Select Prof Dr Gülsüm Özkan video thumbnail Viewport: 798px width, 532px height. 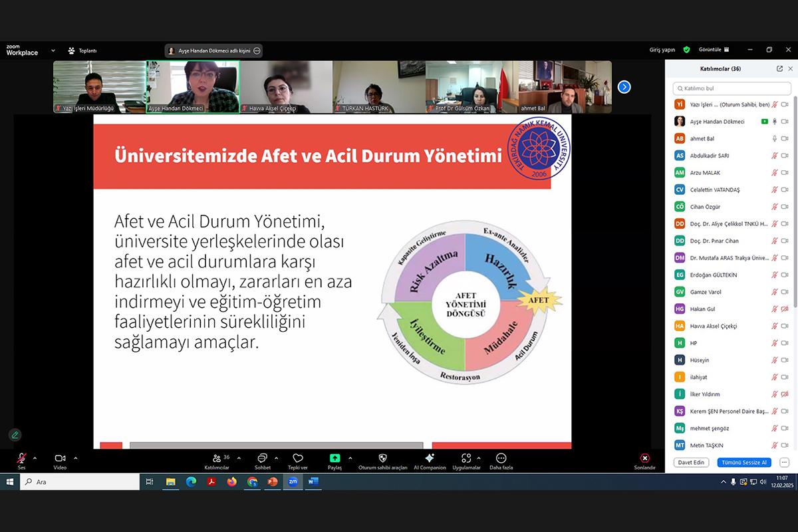click(471, 86)
